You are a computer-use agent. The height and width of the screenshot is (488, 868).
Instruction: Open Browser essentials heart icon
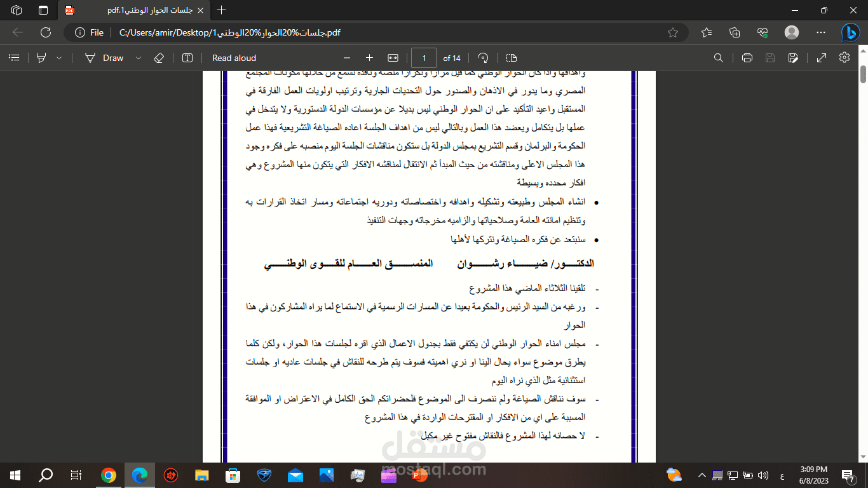[763, 32]
